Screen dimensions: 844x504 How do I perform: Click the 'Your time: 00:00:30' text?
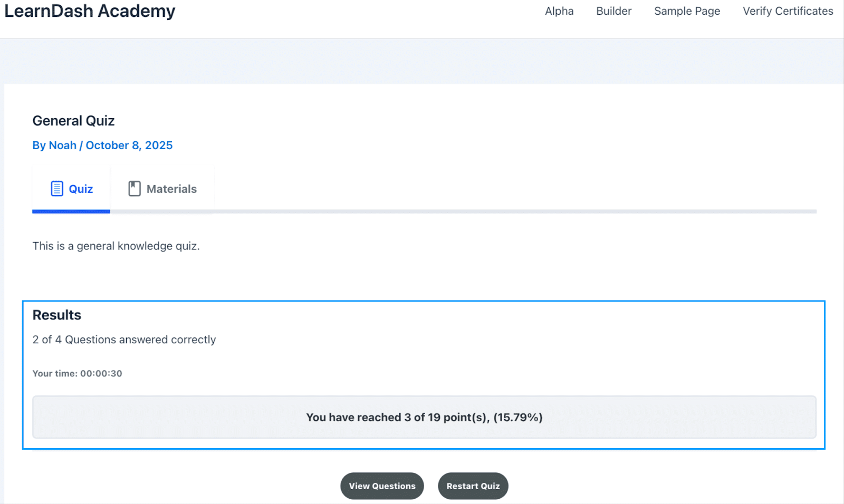click(78, 373)
